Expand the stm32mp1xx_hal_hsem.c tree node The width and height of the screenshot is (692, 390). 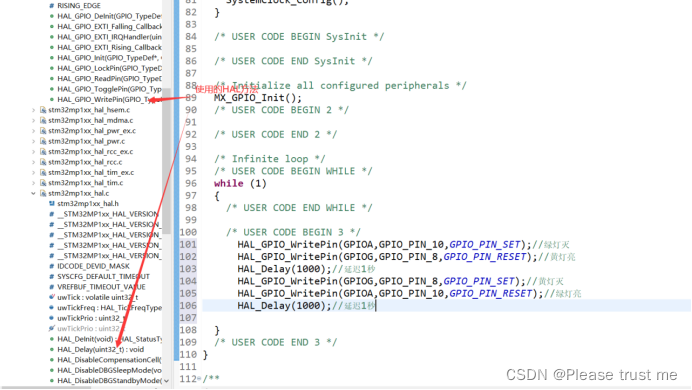tap(34, 110)
